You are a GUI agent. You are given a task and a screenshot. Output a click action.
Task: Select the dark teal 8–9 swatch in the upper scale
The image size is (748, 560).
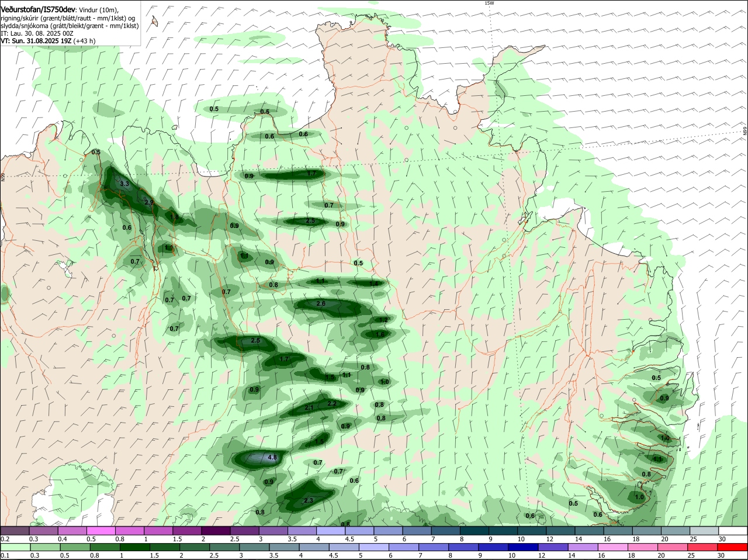click(474, 530)
